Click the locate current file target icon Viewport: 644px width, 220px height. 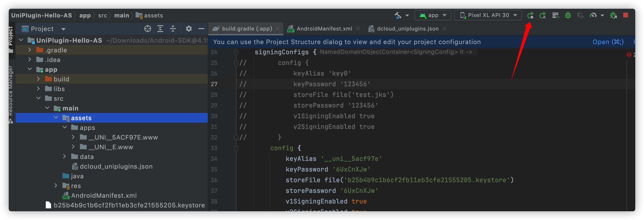tap(147, 29)
